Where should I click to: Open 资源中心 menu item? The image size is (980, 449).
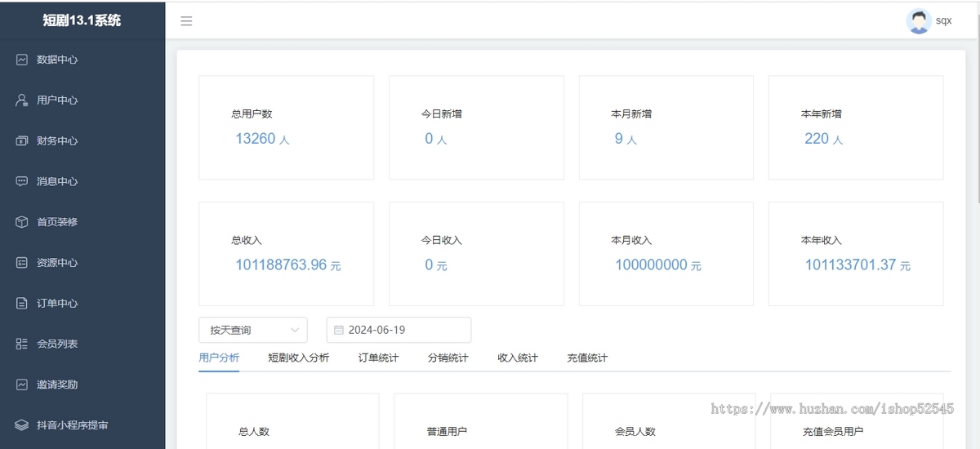click(x=82, y=263)
